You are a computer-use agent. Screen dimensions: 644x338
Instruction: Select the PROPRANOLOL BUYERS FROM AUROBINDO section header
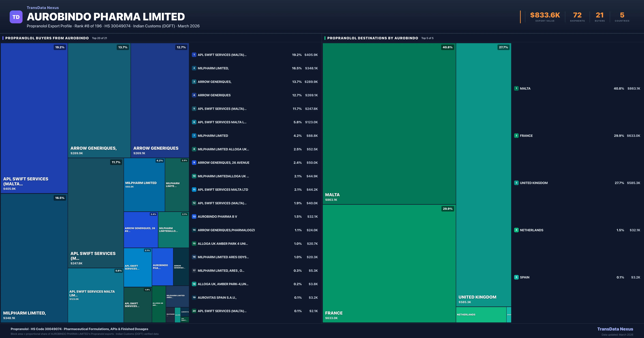(x=47, y=38)
